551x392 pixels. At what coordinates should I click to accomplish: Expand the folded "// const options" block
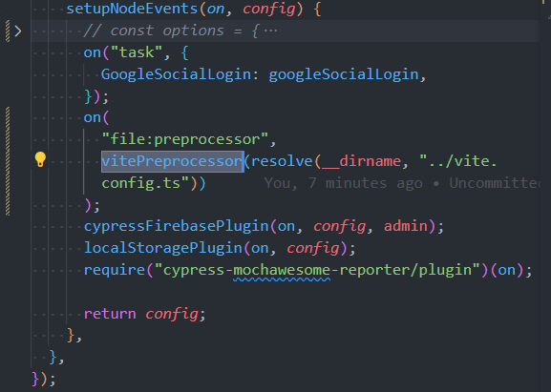(x=18, y=31)
